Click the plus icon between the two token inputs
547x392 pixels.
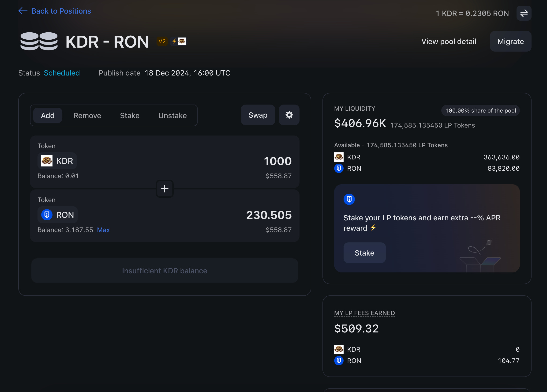pyautogui.click(x=165, y=189)
